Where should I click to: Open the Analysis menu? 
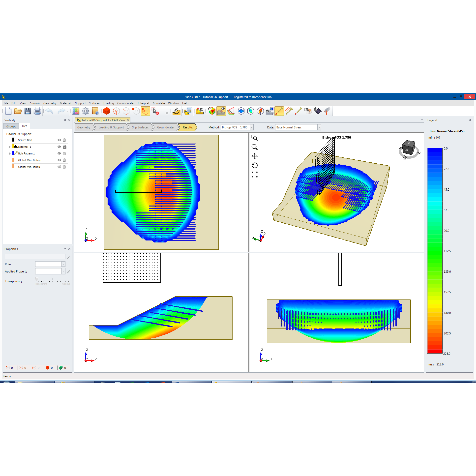(x=35, y=103)
